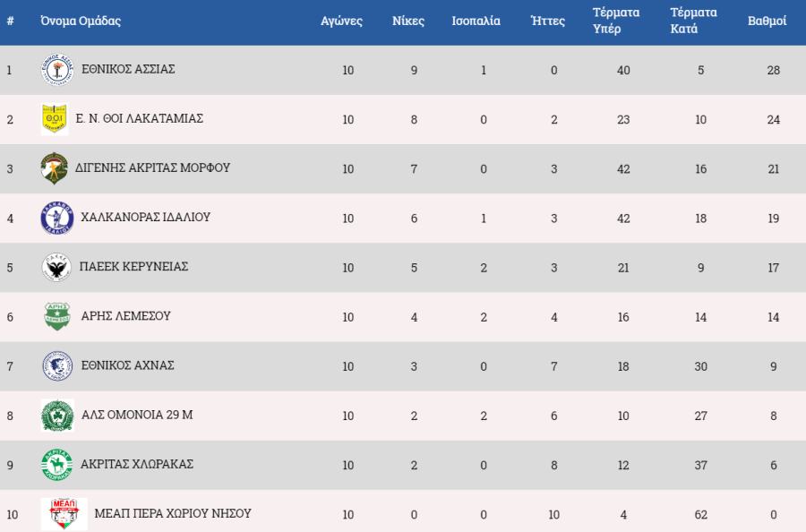The height and width of the screenshot is (532, 806).
Task: Sort by the Βαθμοί column header
Action: click(x=767, y=21)
